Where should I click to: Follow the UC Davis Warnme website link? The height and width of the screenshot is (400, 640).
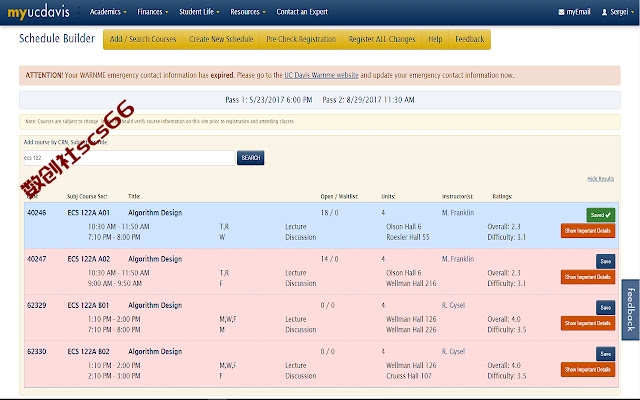click(321, 75)
